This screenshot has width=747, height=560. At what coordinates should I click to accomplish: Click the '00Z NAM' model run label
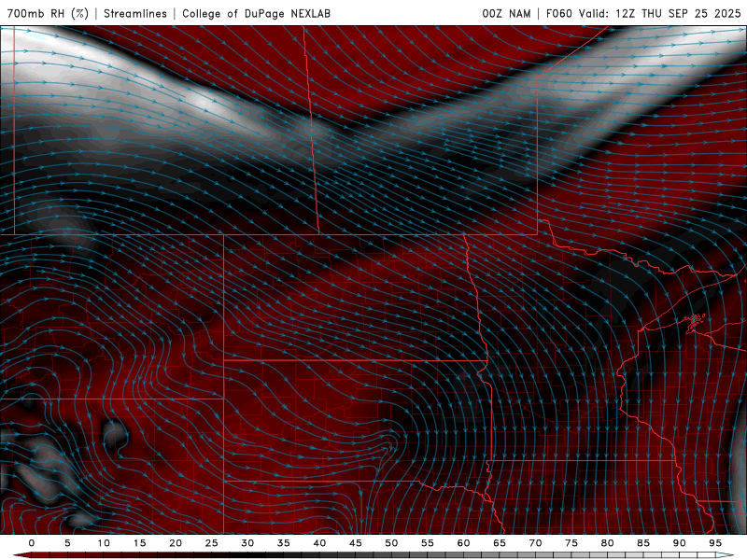click(x=506, y=13)
